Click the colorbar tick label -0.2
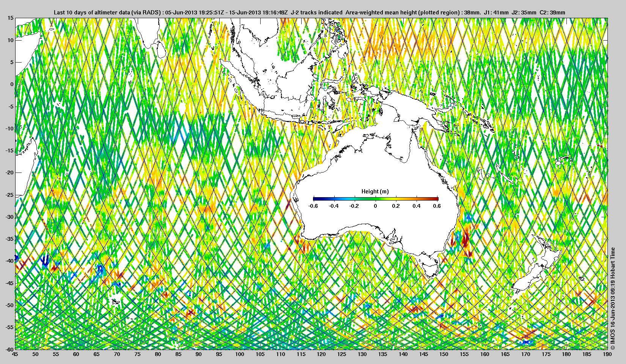 click(x=354, y=206)
